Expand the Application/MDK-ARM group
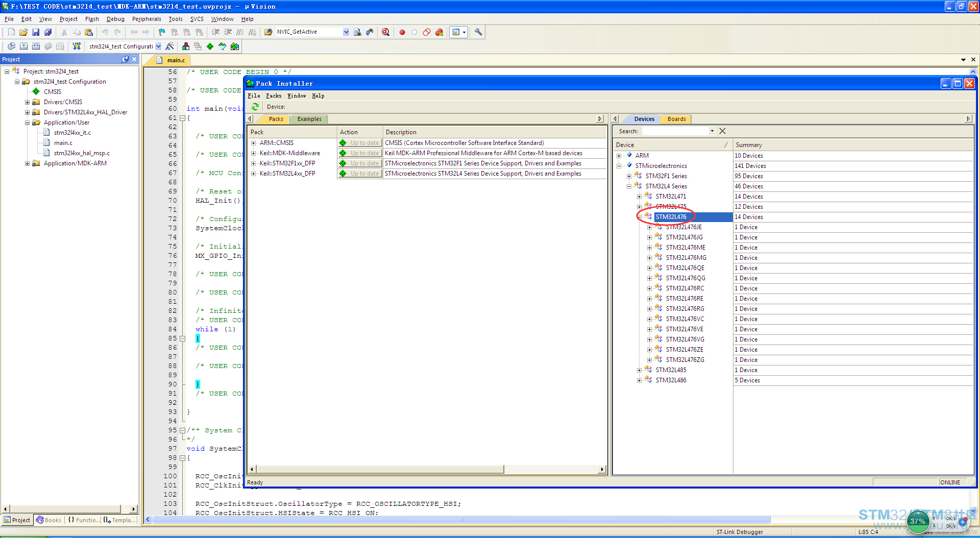980x538 pixels. point(27,163)
